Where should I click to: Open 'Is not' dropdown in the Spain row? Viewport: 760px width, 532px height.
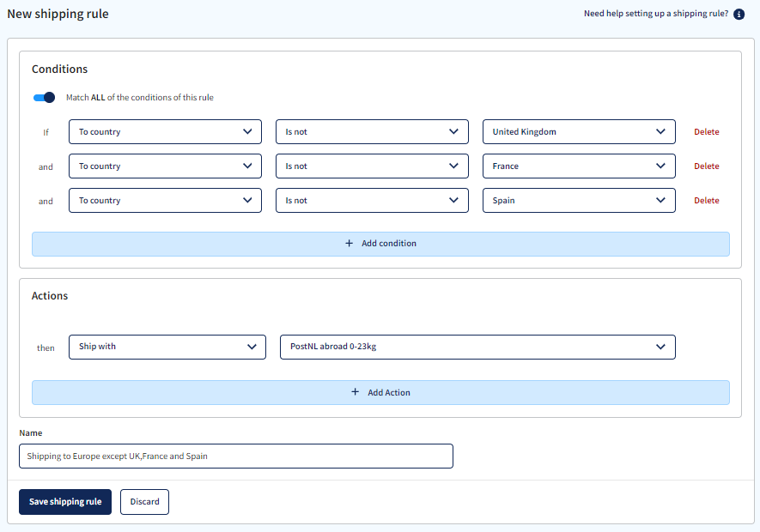(372, 201)
